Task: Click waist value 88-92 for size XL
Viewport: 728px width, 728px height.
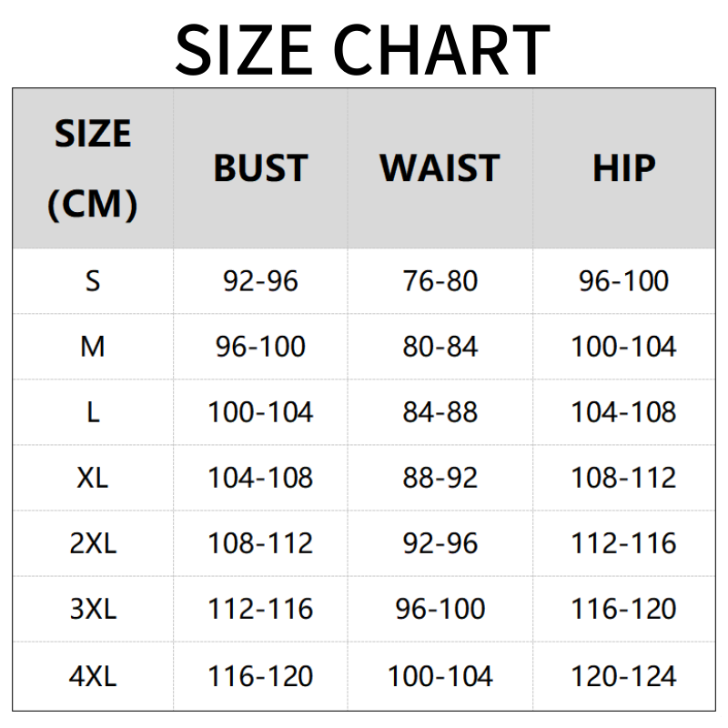Action: (440, 478)
